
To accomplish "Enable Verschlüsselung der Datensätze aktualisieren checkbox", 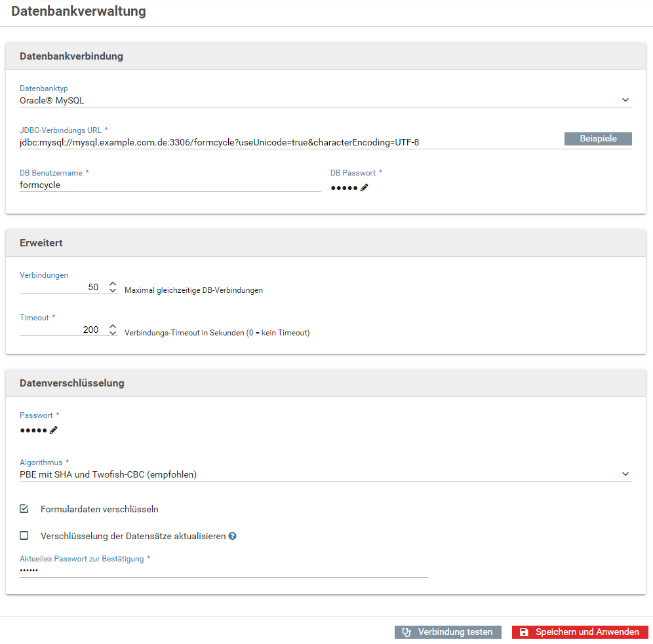I will pyautogui.click(x=24, y=535).
